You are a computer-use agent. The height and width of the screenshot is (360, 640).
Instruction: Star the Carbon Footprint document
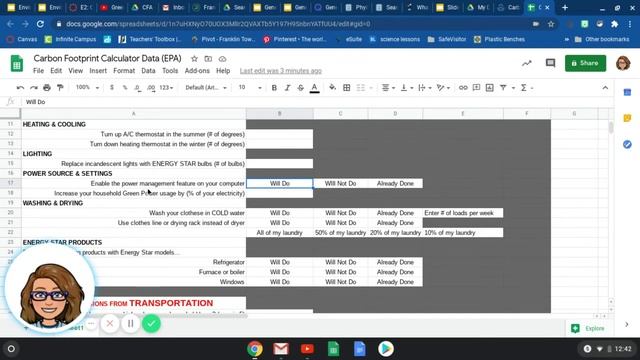tap(194, 59)
